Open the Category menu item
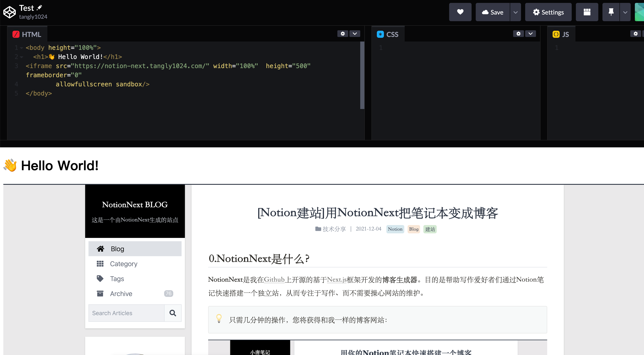Screen dimensions: 644x355 135,264
